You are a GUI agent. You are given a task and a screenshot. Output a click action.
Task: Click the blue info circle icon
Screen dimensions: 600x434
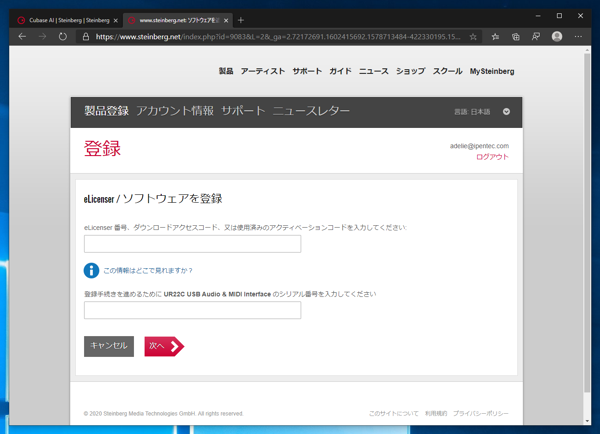[x=91, y=271]
